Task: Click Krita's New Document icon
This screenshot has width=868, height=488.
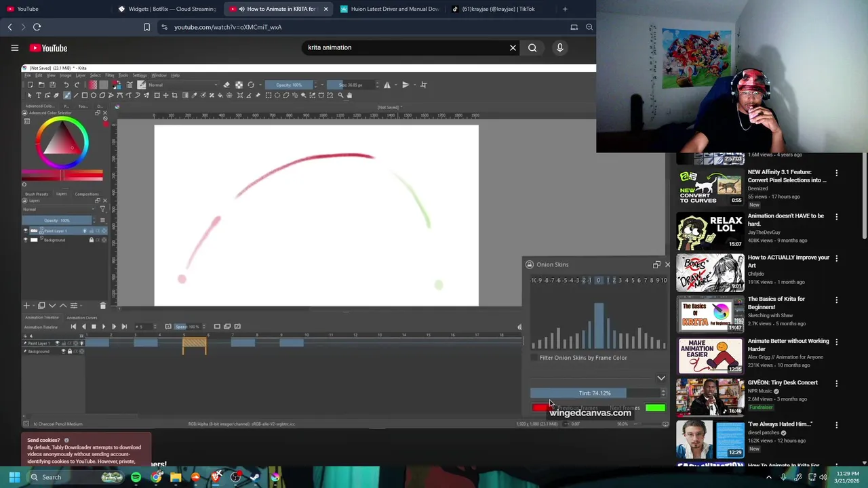Action: (x=31, y=85)
